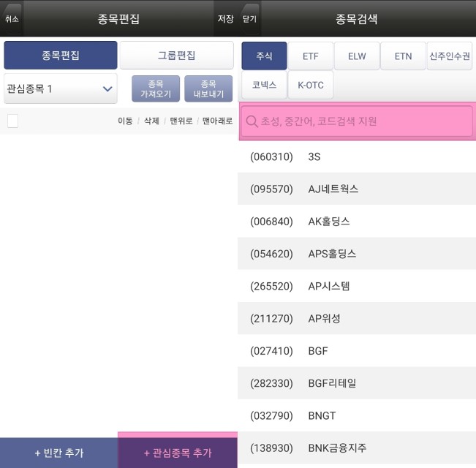
Task: Select the 신주인수권 category tab
Action: click(450, 56)
